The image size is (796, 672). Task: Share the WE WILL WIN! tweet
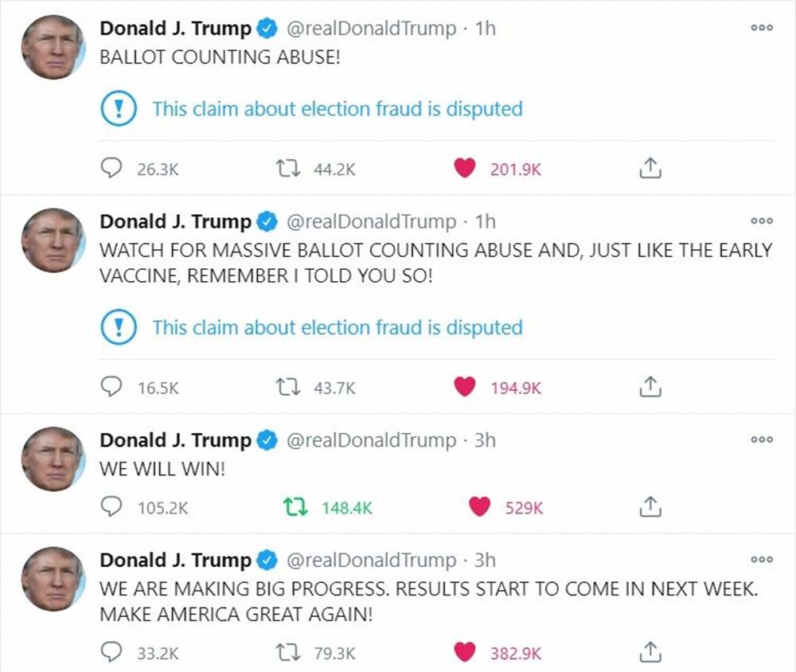pyautogui.click(x=650, y=507)
